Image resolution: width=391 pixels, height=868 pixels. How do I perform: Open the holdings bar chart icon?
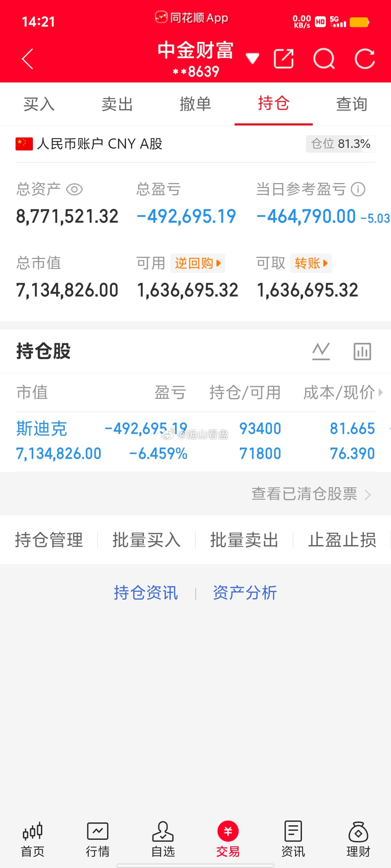tap(362, 351)
